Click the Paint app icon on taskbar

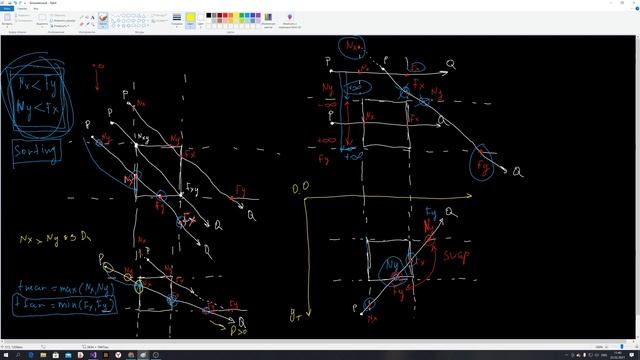143,355
